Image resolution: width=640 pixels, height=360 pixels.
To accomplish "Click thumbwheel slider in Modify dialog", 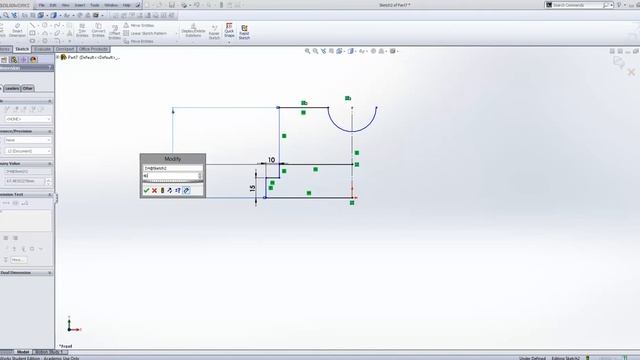I will (172, 182).
